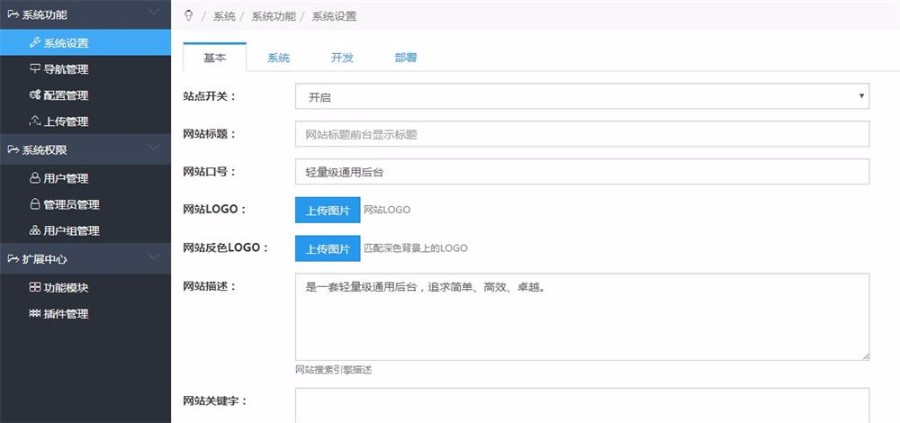Viewport: 900px width, 423px height.
Task: Click inside the 网站关键字 textarea
Action: click(x=582, y=405)
